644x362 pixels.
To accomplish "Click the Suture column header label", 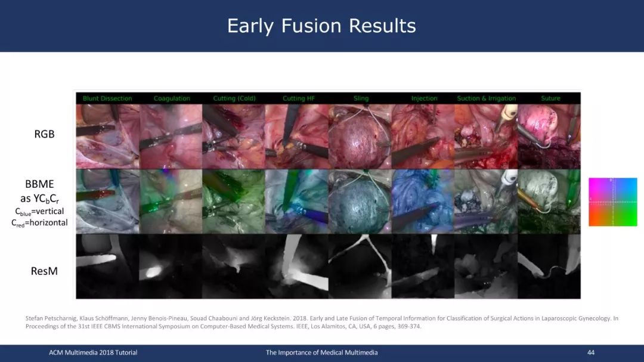I will (550, 98).
